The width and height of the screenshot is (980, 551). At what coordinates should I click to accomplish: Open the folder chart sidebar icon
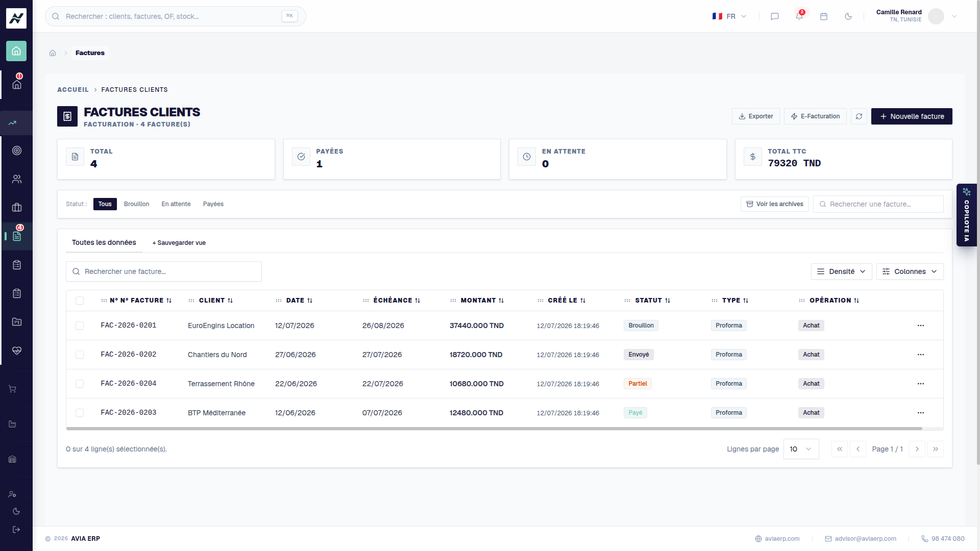pyautogui.click(x=17, y=322)
